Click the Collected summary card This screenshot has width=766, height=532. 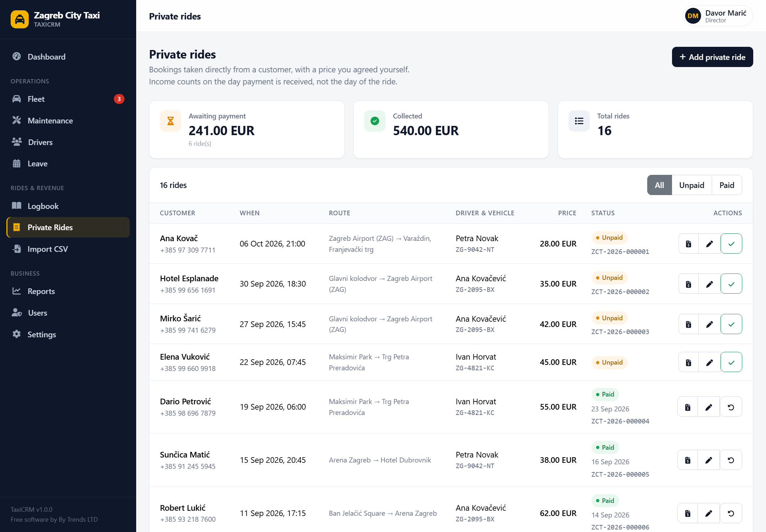[x=451, y=129]
